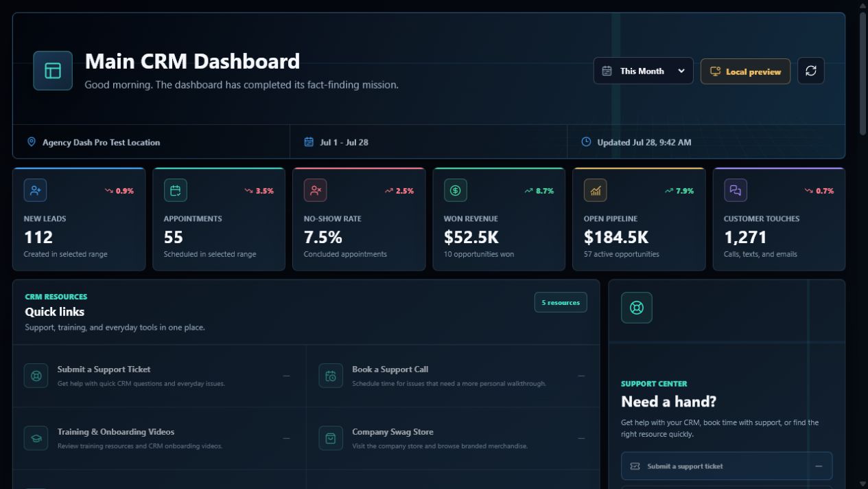Click the Won Revenue value $52.5K
Image resolution: width=868 pixels, height=489 pixels.
[471, 237]
